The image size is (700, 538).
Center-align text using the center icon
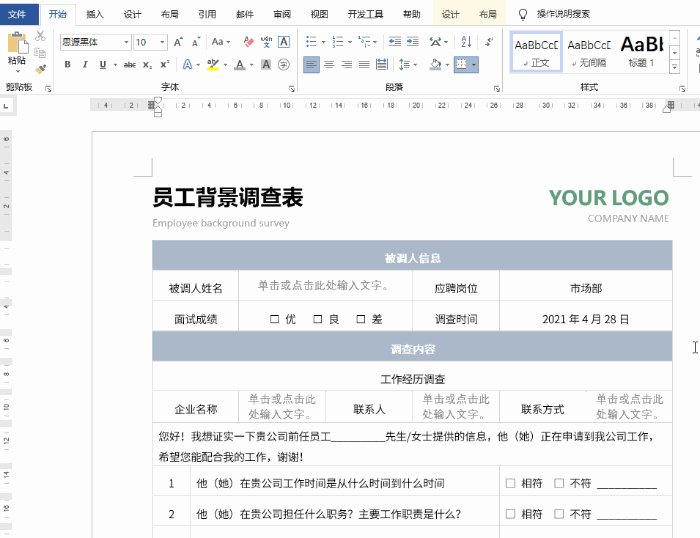330,64
